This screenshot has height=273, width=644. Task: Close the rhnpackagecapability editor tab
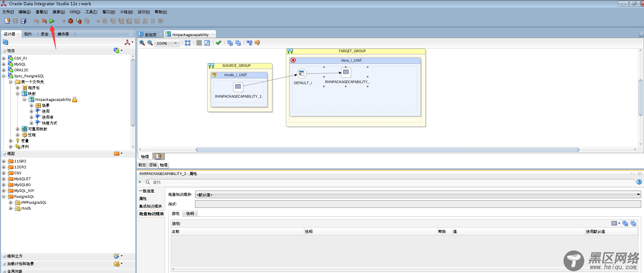click(213, 34)
